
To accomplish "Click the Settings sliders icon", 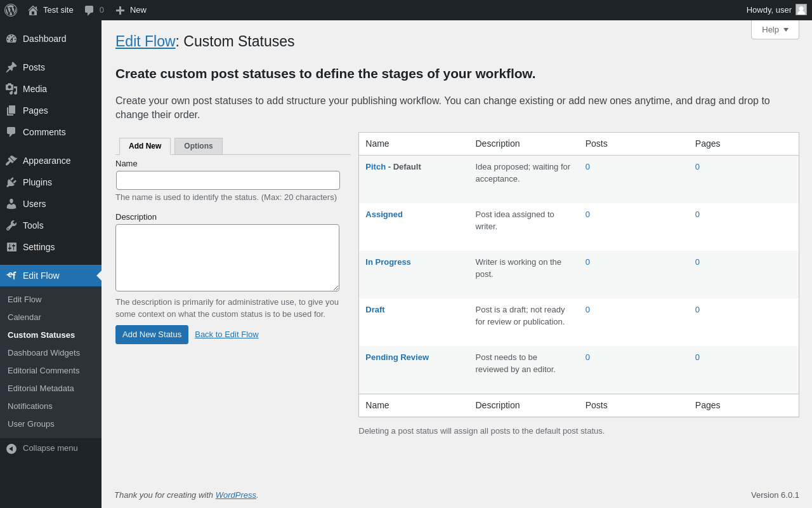I will pyautogui.click(x=11, y=247).
